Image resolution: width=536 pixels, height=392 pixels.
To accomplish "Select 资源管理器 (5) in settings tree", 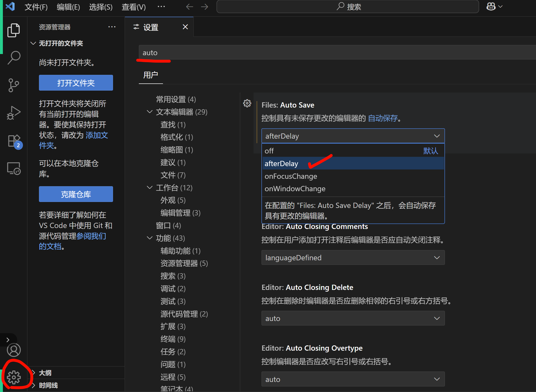I will click(184, 263).
